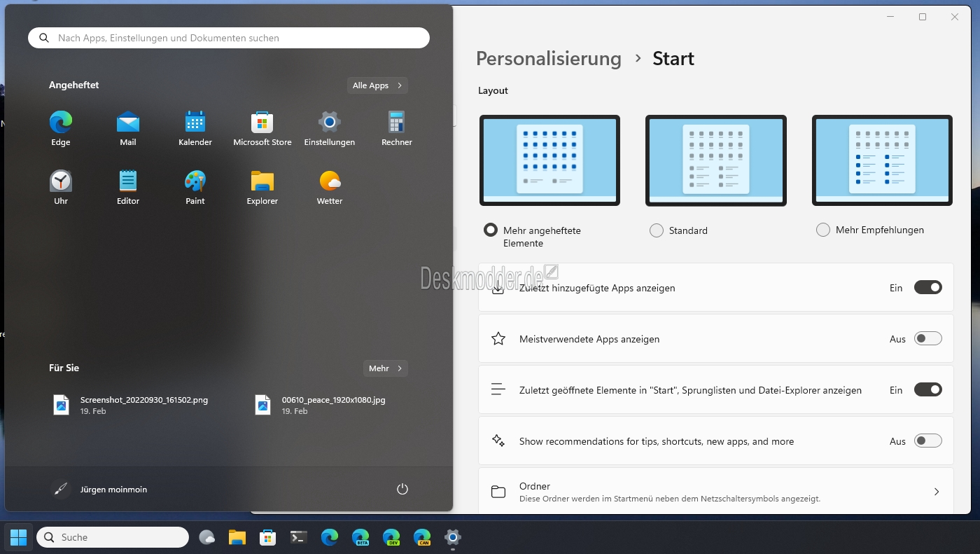
Task: Disable Zuletzt hinzugefügte Apps anzeigen
Action: (x=928, y=287)
